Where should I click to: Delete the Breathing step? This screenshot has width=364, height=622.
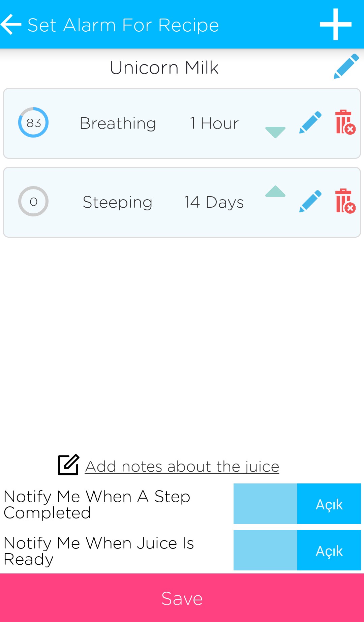tap(345, 122)
